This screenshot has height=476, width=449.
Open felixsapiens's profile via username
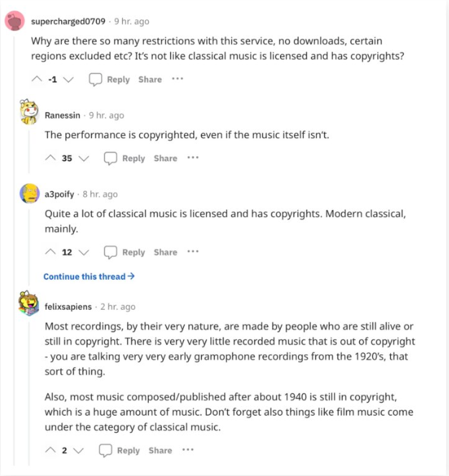(68, 306)
